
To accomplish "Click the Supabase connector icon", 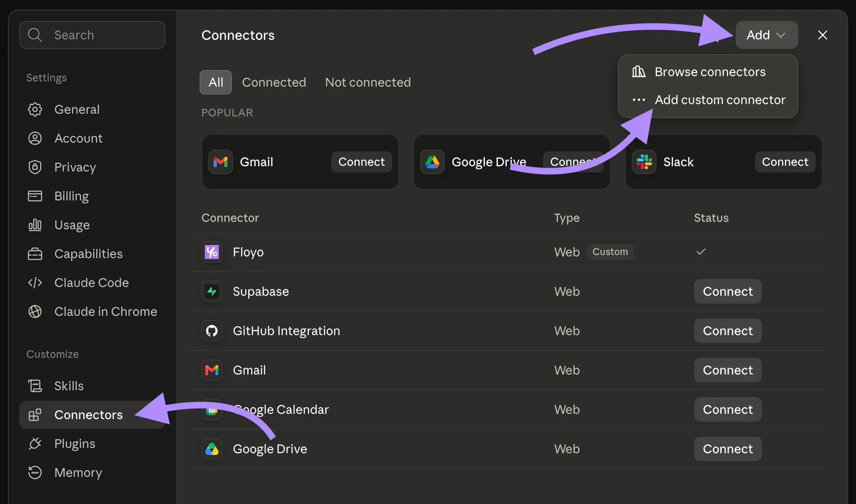I will [x=212, y=291].
